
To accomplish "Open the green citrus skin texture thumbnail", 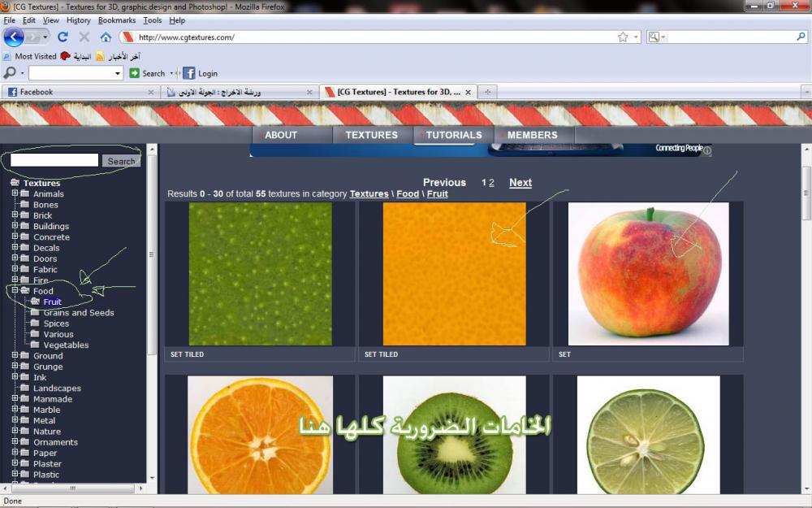I will (260, 274).
